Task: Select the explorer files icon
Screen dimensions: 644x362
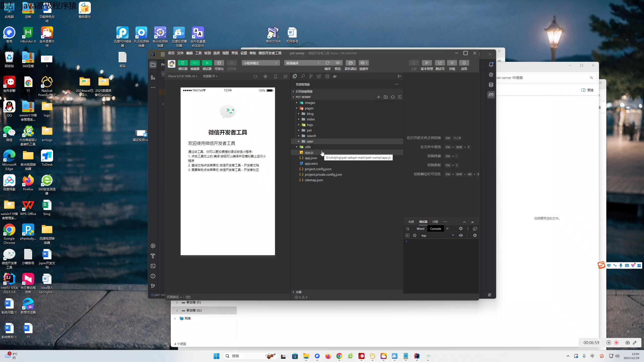Action: coord(295,76)
